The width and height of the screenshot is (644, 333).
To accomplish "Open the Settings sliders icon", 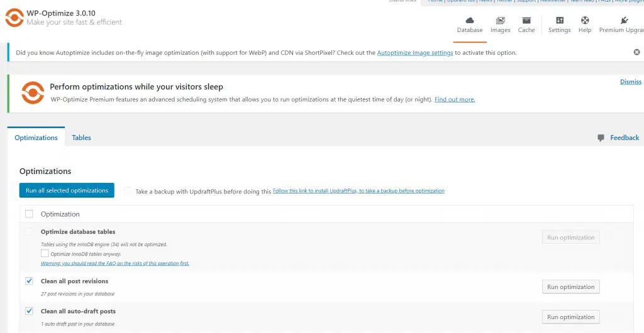I will pos(559,21).
